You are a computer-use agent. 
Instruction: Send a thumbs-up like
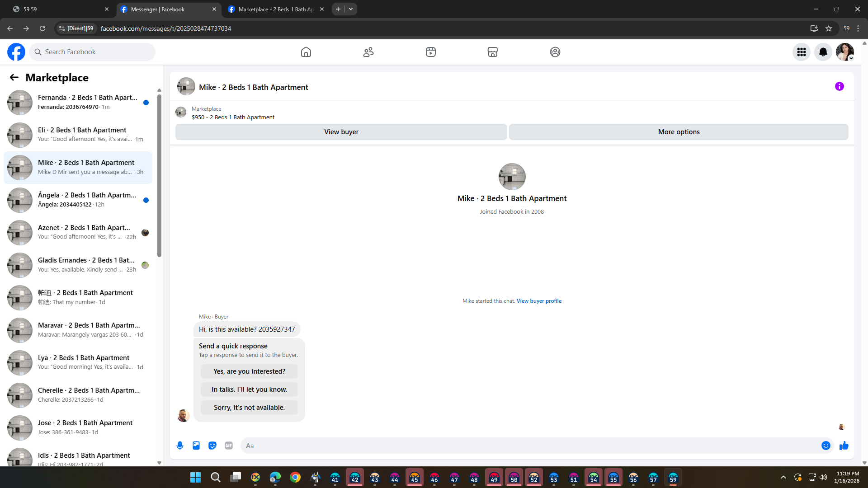coord(844,446)
